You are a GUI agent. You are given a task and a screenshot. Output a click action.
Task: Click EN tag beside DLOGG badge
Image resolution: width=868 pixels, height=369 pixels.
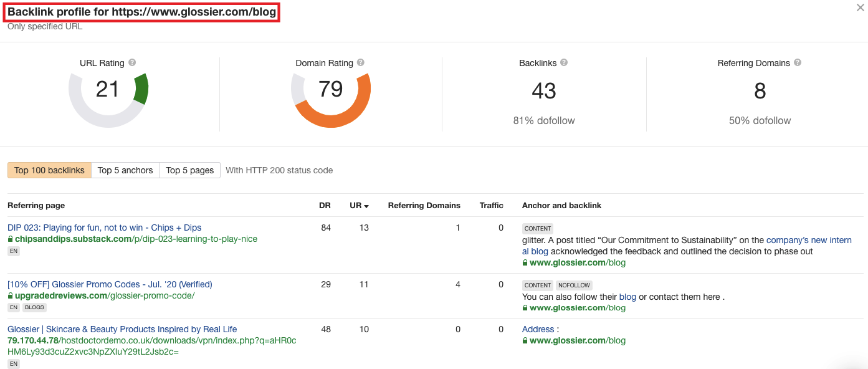pyautogui.click(x=14, y=307)
